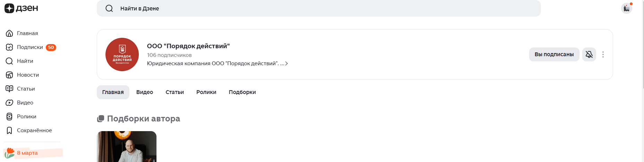Click the Найти search sidebar icon
Viewport: 644px width, 162px height.
click(x=9, y=61)
